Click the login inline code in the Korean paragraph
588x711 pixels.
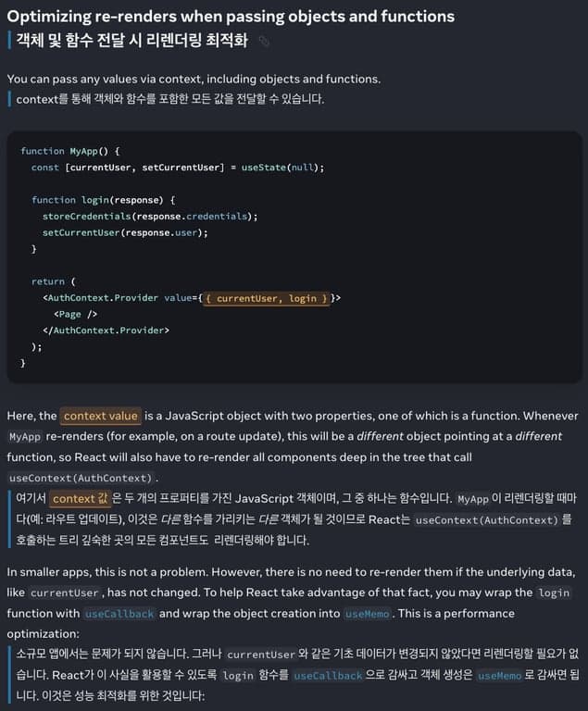238,676
